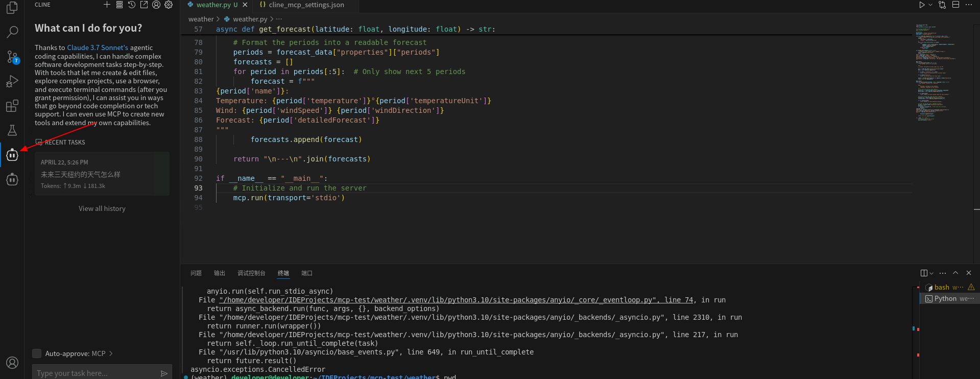This screenshot has width=980, height=379.
Task: Maximize the terminal panel with up chevron
Action: [955, 273]
